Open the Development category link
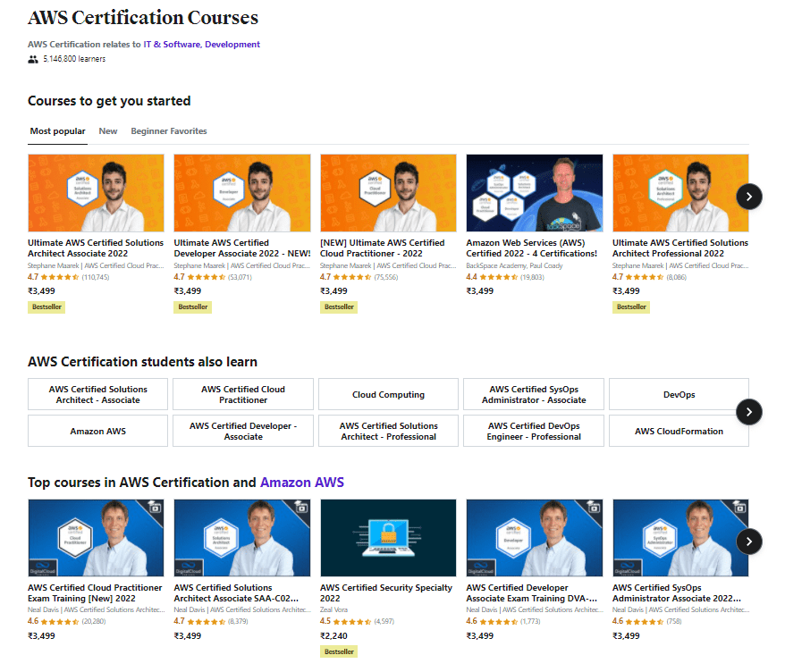This screenshot has width=785, height=672. click(232, 44)
